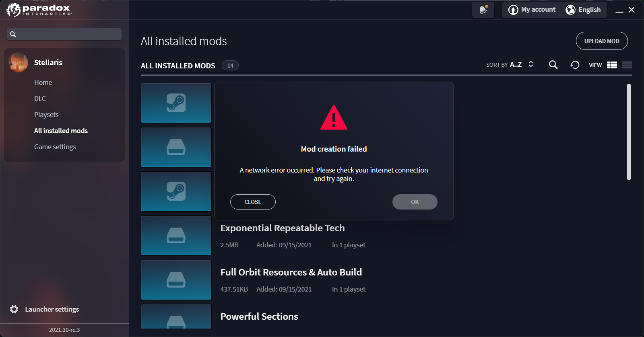
Task: Open the Exponential Repeatable Tech mod
Action: tap(283, 228)
